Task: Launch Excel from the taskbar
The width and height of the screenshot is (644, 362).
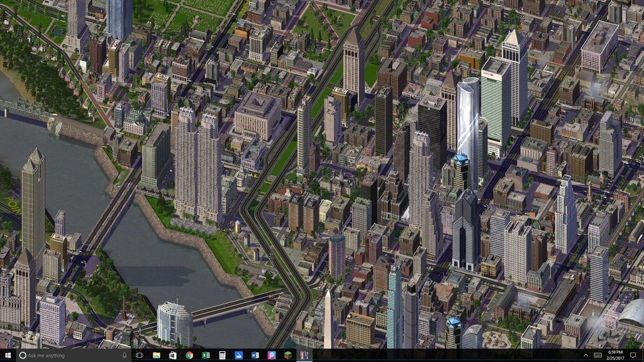Action: (x=206, y=356)
